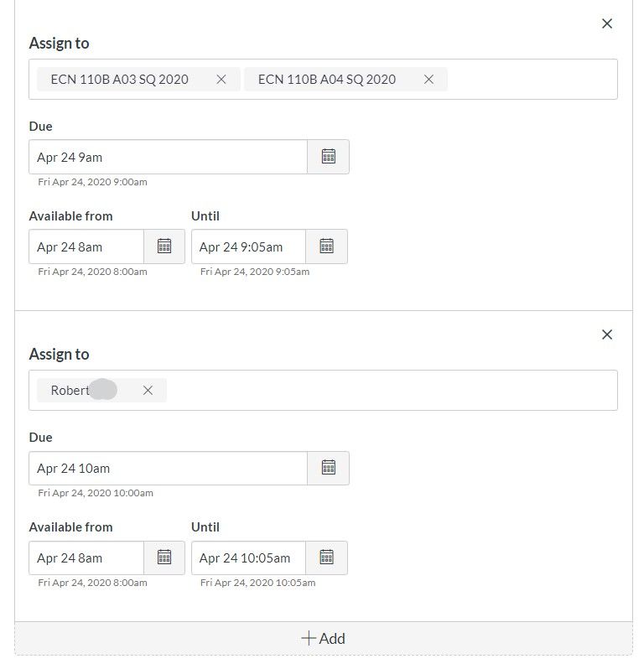
Task: Open calendar picker for 9am due date
Action: (x=329, y=157)
